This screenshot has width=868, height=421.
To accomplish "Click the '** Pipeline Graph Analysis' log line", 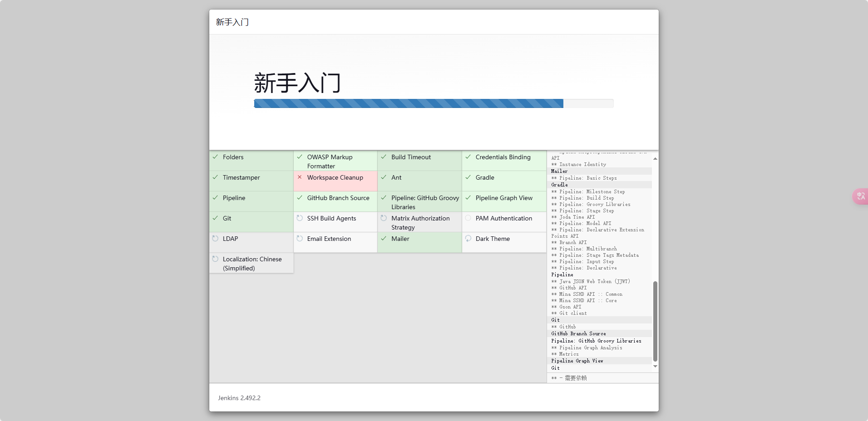I will pos(587,348).
